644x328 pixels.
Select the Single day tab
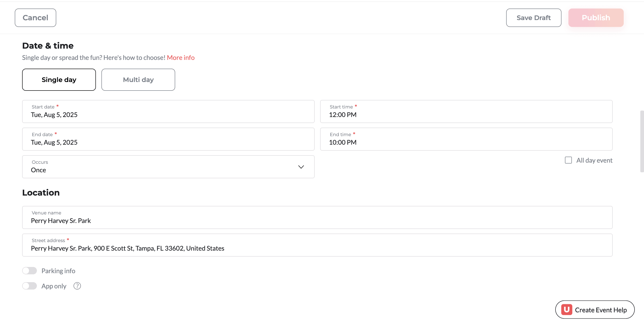click(59, 80)
